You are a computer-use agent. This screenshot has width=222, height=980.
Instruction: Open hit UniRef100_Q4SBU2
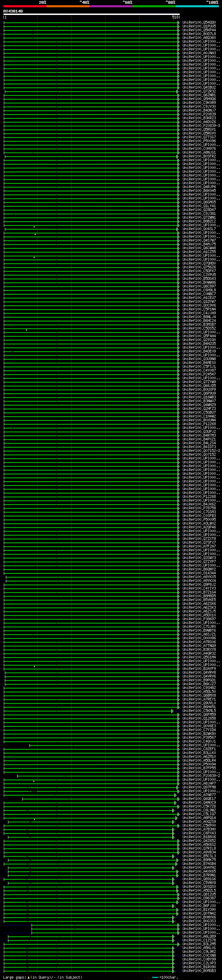[x=199, y=88]
